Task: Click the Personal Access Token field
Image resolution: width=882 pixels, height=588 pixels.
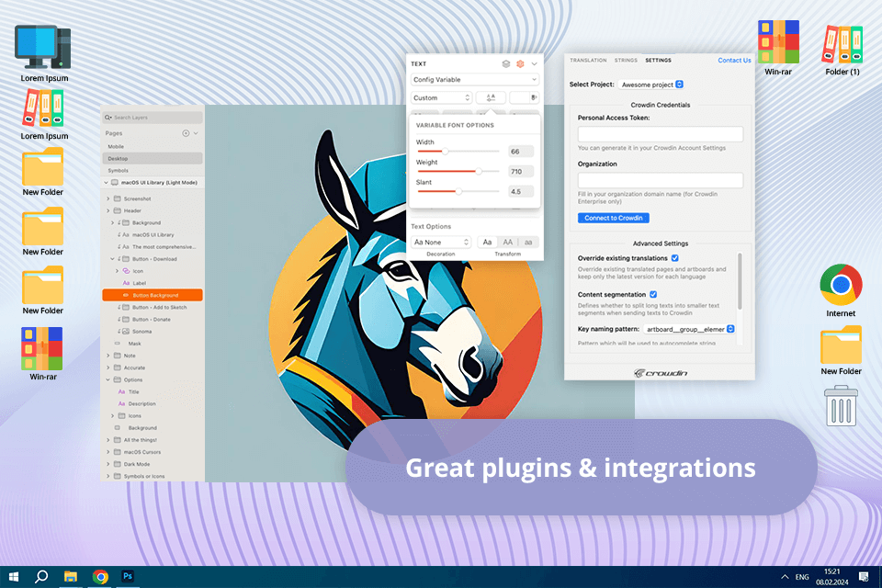Action: (661, 134)
